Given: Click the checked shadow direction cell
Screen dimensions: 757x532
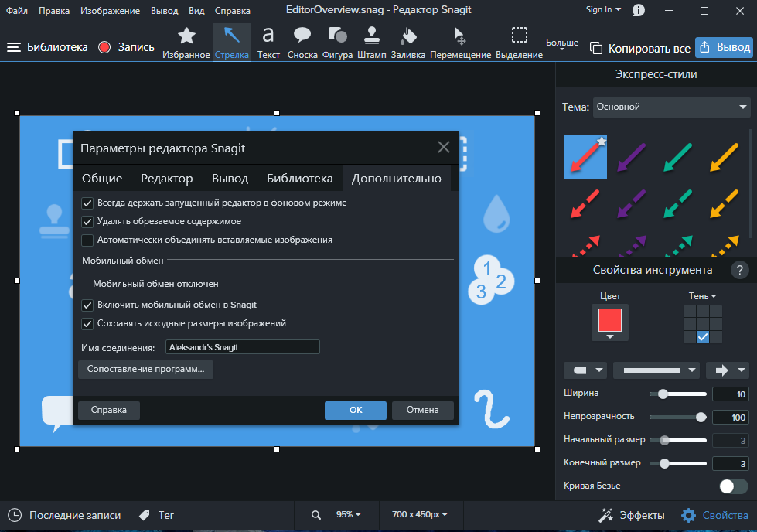Looking at the screenshot, I should tap(702, 337).
